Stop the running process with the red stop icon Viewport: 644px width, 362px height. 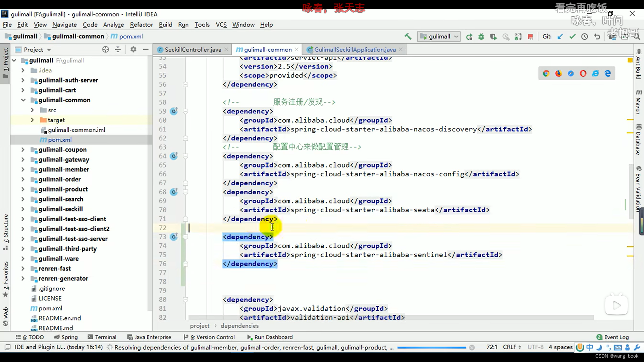point(530,37)
